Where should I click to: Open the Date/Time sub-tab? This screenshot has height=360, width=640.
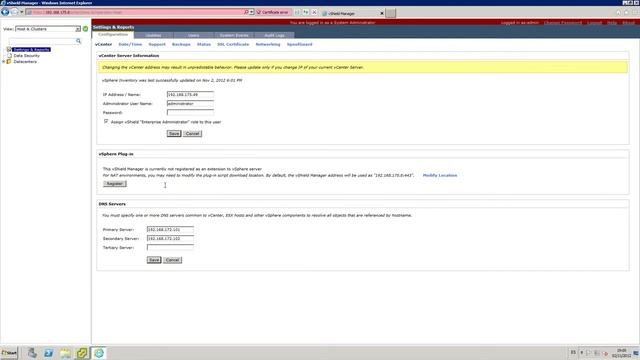[130, 44]
